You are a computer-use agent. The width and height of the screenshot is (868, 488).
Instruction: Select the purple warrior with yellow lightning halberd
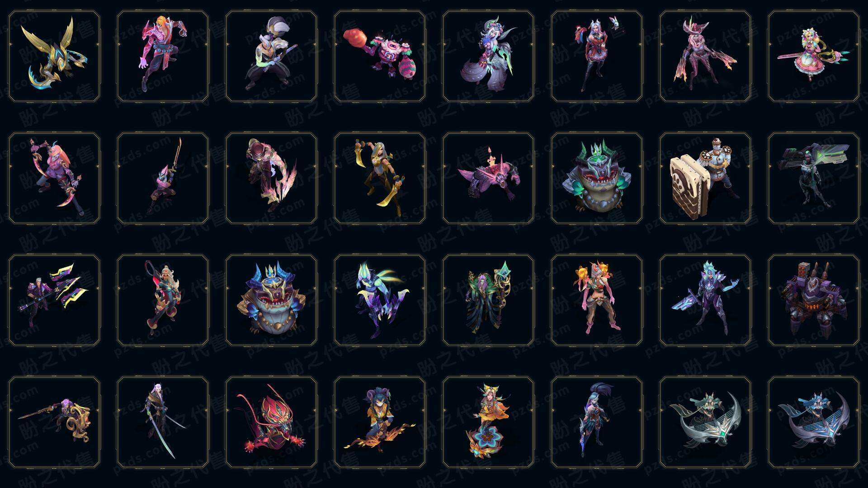point(54,300)
